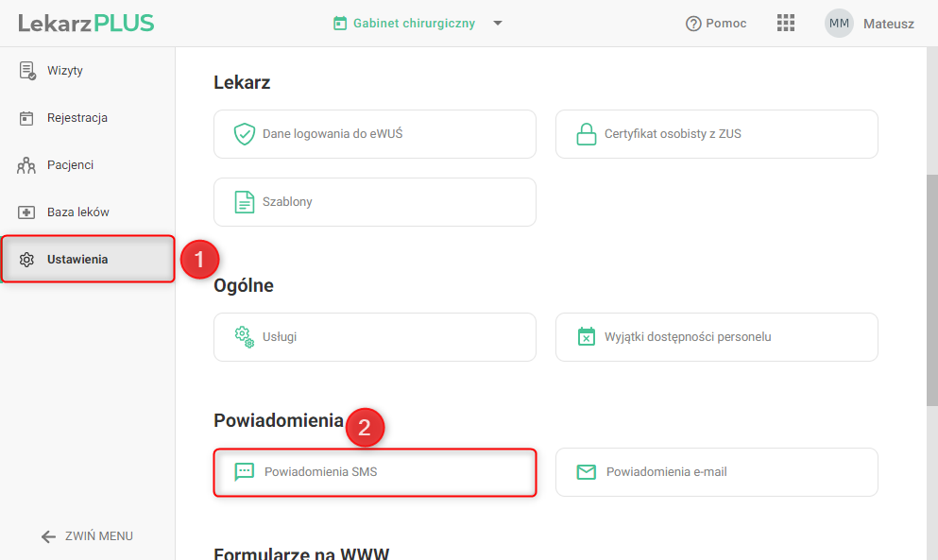
Task: Click the shield icon for eWUŚ login
Action: pyautogui.click(x=244, y=134)
